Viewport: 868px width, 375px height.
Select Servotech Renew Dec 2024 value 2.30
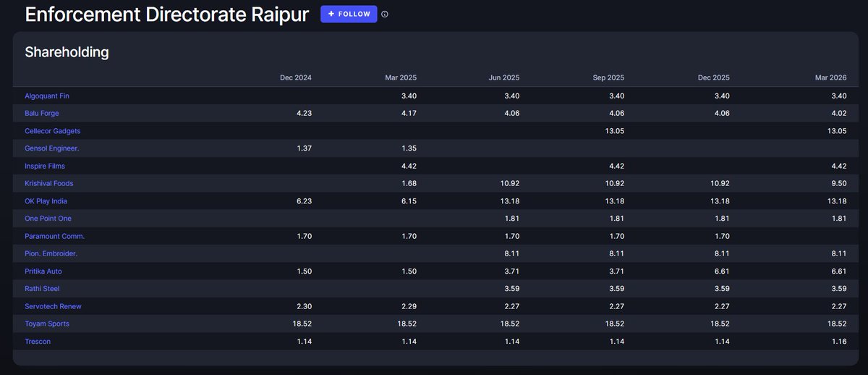pyautogui.click(x=304, y=306)
